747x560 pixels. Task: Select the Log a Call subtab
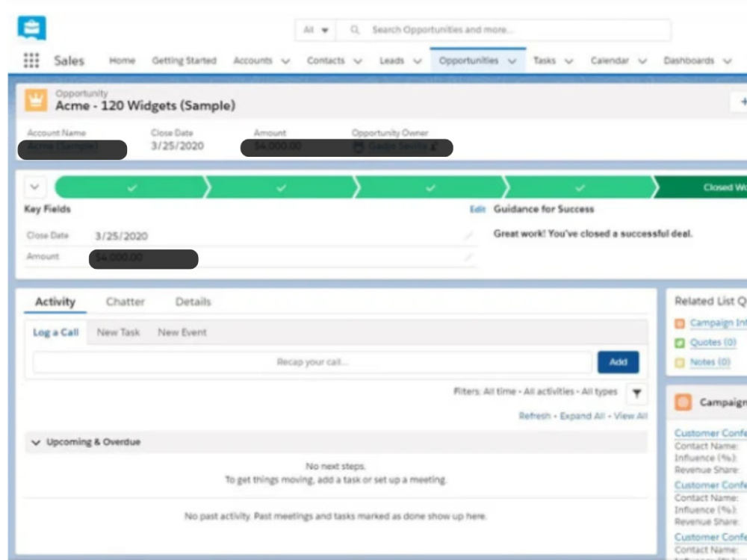click(56, 332)
